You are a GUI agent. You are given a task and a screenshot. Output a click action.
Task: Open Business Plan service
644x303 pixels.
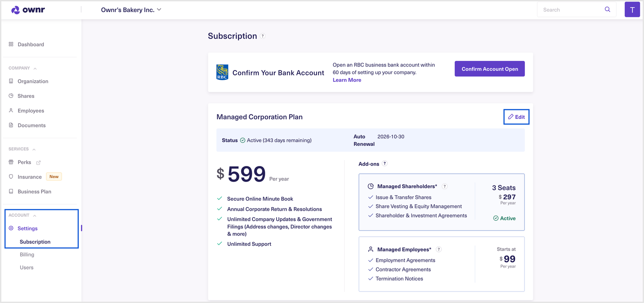tap(34, 191)
